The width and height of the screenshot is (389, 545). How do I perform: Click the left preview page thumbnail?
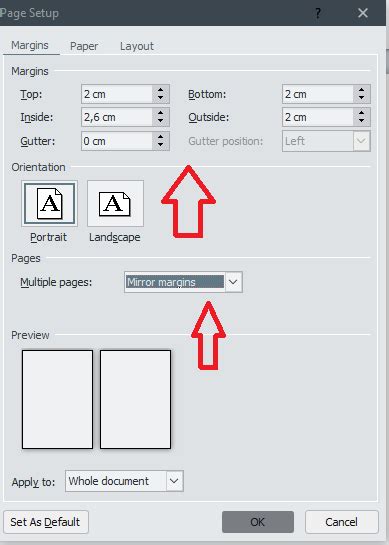coord(57,399)
